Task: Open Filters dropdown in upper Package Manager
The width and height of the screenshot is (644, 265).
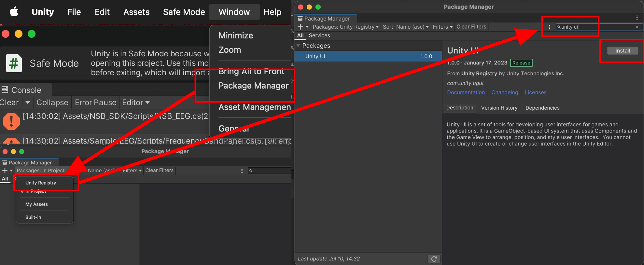Action: 442,27
